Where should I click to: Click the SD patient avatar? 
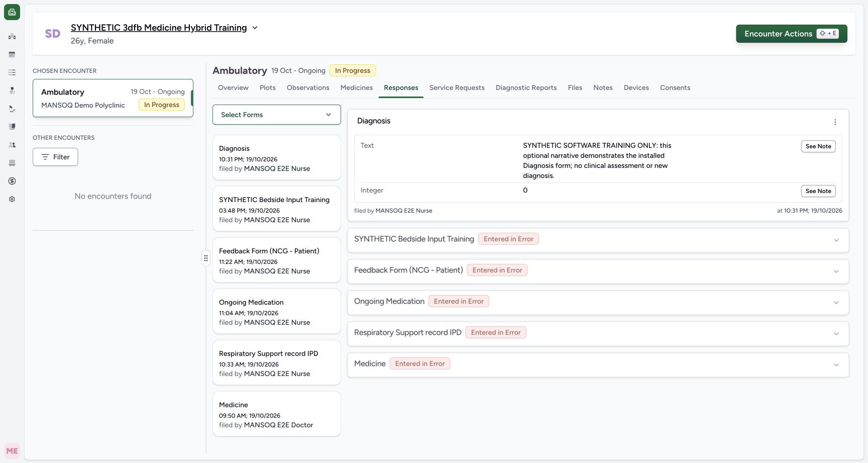(x=53, y=34)
